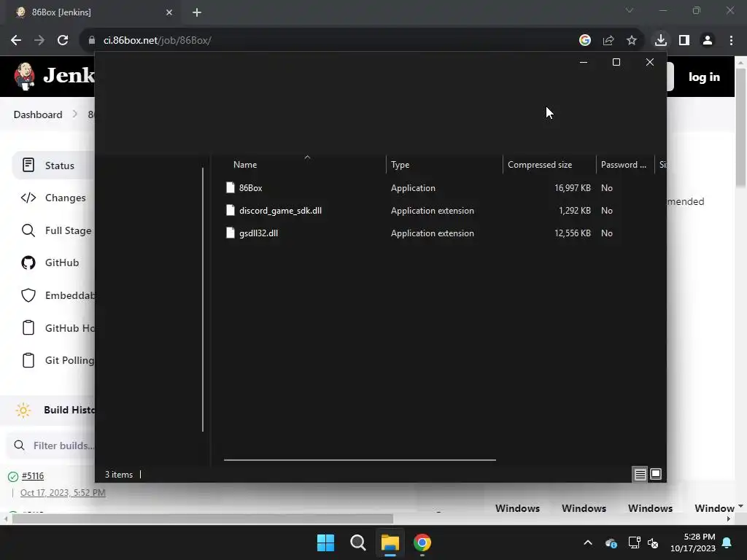The height and width of the screenshot is (560, 747).
Task: Share this page via share icon
Action: pyautogui.click(x=608, y=41)
